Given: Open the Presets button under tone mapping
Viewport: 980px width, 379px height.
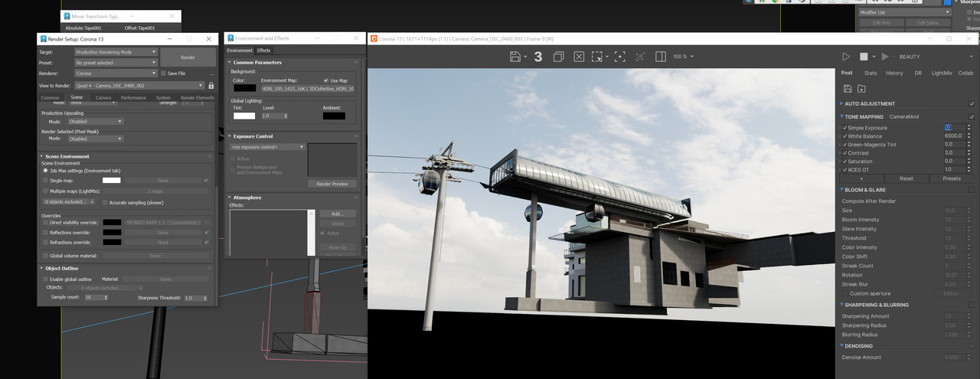Looking at the screenshot, I should [x=952, y=178].
